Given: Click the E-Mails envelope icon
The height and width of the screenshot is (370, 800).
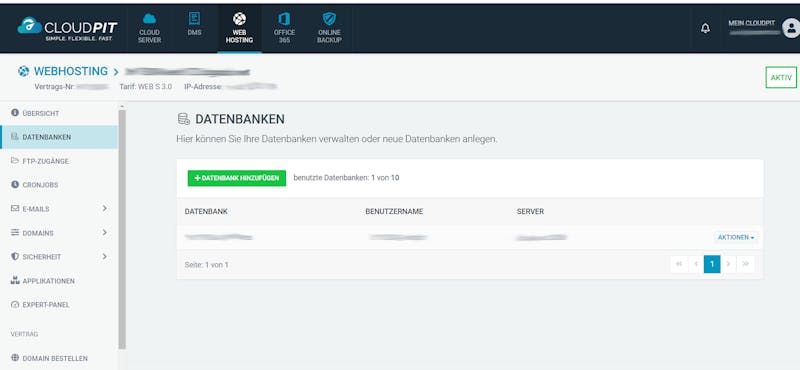Looking at the screenshot, I should pyautogui.click(x=15, y=209).
